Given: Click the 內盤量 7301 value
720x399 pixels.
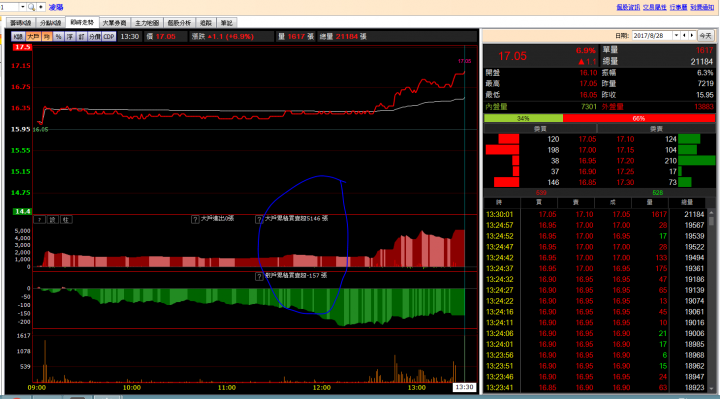Looking at the screenshot, I should pyautogui.click(x=589, y=107).
